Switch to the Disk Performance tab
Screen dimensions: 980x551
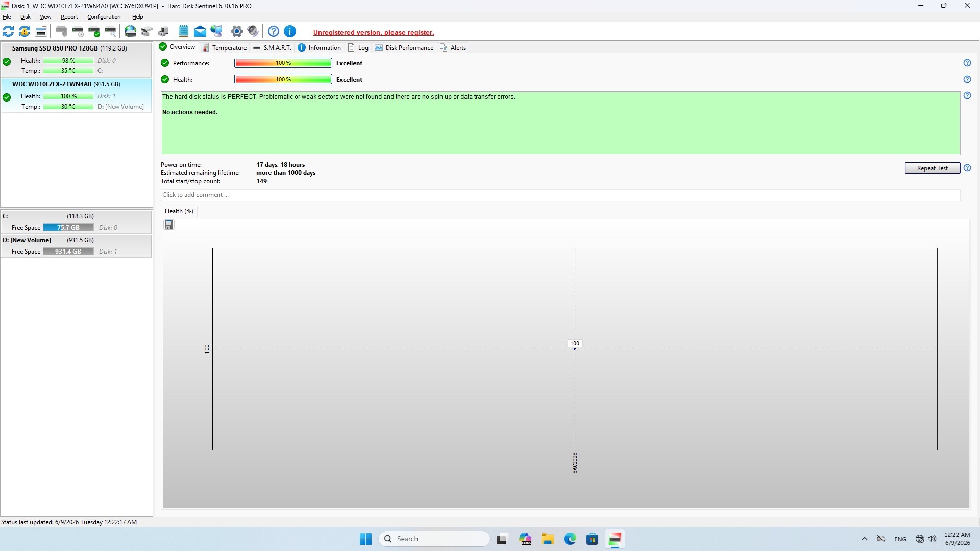point(404,48)
